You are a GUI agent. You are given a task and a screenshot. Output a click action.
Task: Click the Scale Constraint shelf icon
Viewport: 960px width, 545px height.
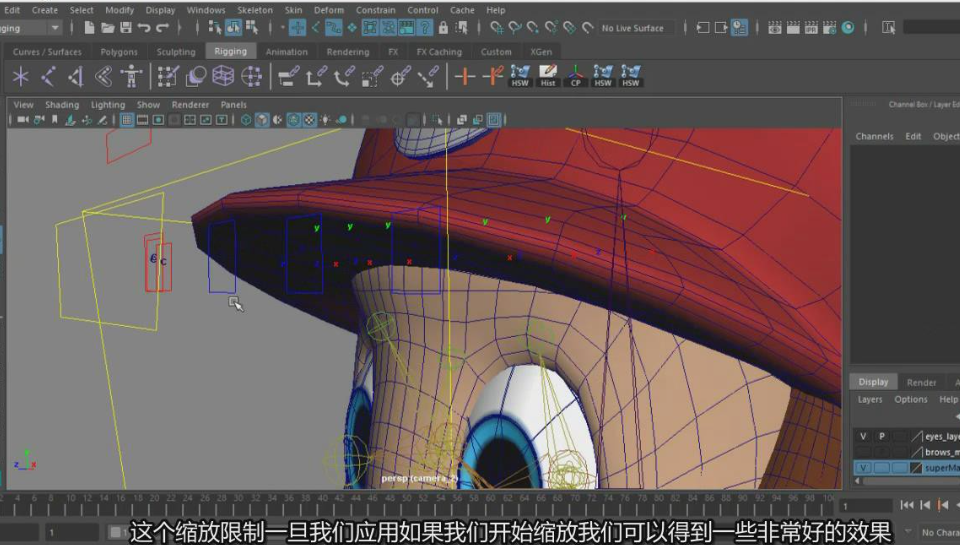coord(372,77)
